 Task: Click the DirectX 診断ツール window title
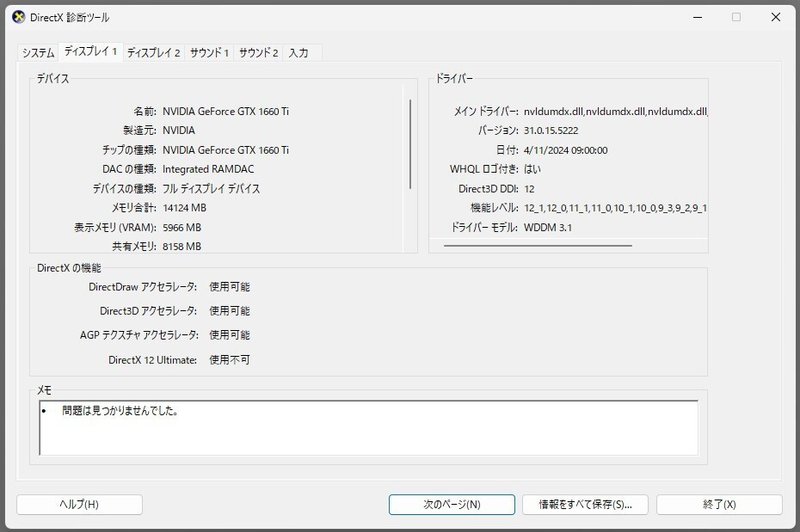[x=69, y=17]
